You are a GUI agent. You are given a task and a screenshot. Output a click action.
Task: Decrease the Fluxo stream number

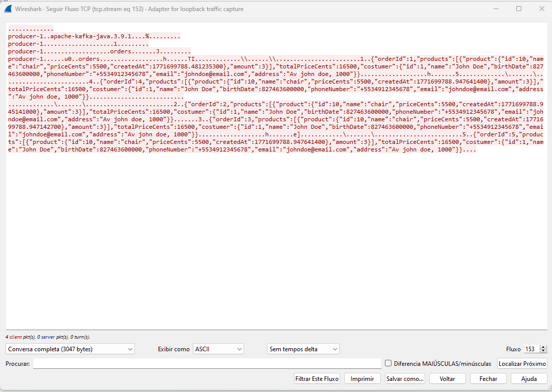click(x=543, y=351)
